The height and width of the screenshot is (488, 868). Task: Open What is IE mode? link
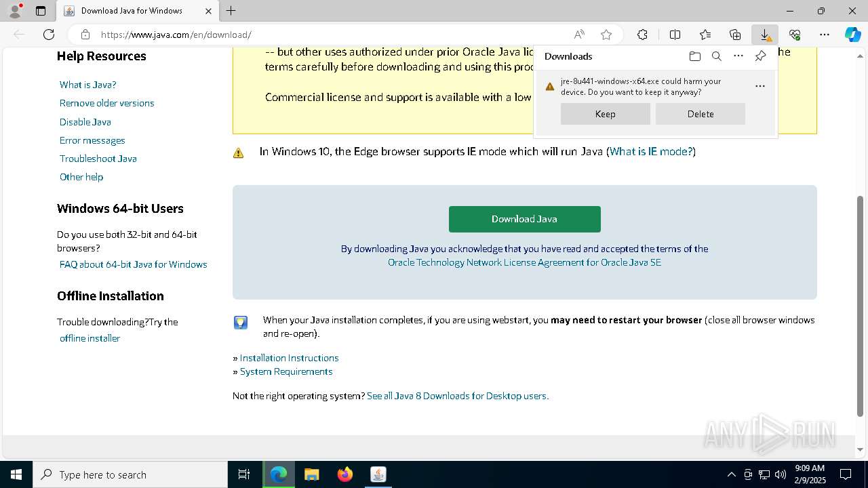coord(651,151)
